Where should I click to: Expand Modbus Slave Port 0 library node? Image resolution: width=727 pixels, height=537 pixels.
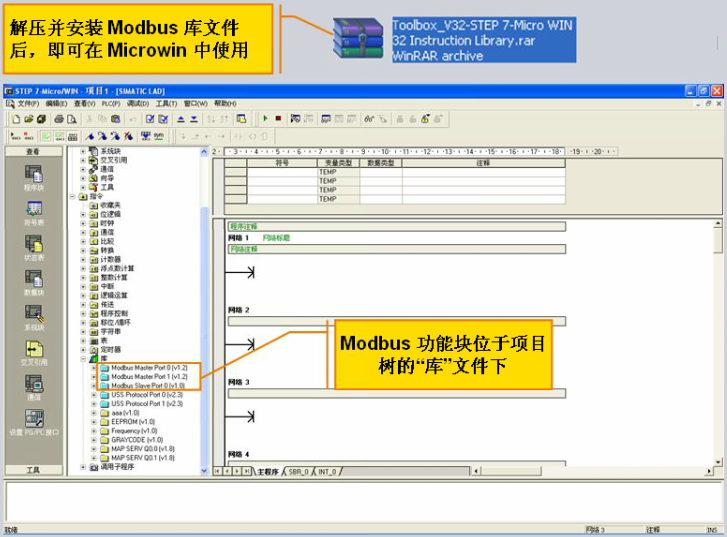[94, 386]
